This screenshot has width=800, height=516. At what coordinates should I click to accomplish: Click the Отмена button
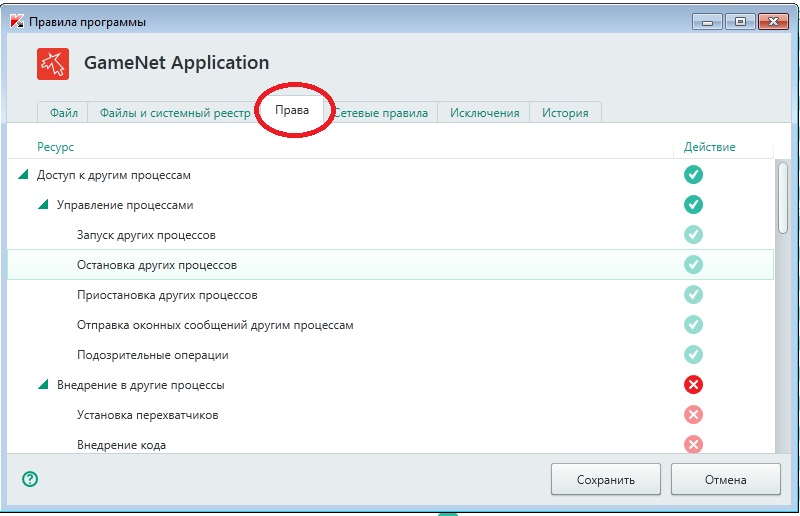[x=726, y=479]
